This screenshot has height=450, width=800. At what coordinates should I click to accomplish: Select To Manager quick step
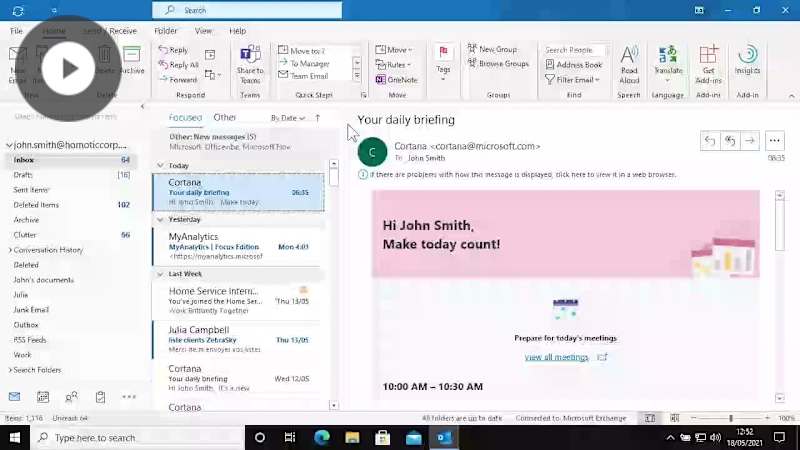[x=304, y=63]
